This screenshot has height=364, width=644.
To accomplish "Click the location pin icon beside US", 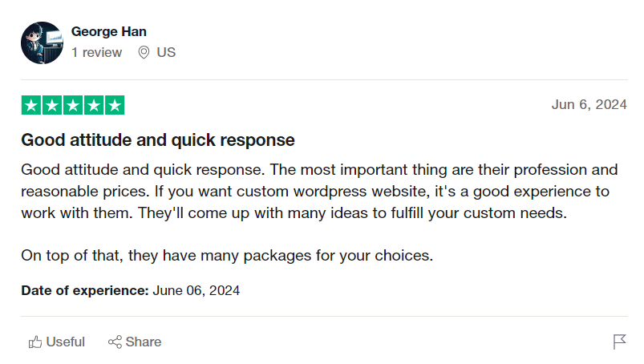I will 144,53.
